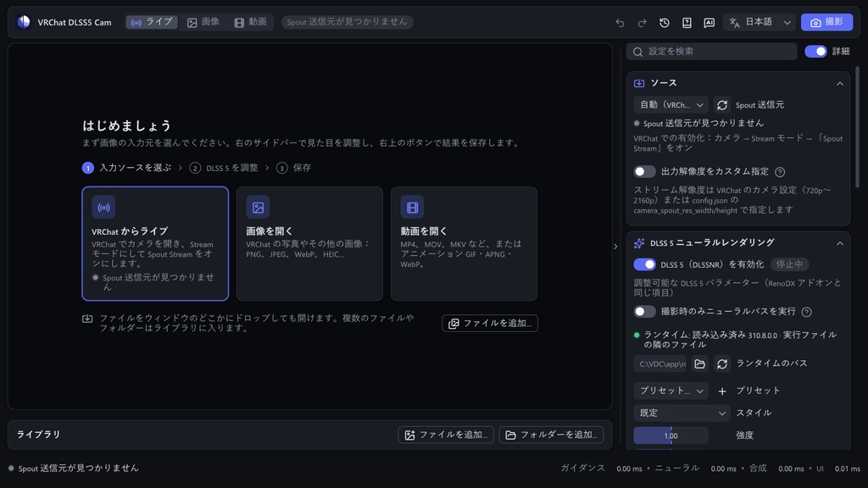Open help for 出力解像度をカスタム指定

click(780, 172)
